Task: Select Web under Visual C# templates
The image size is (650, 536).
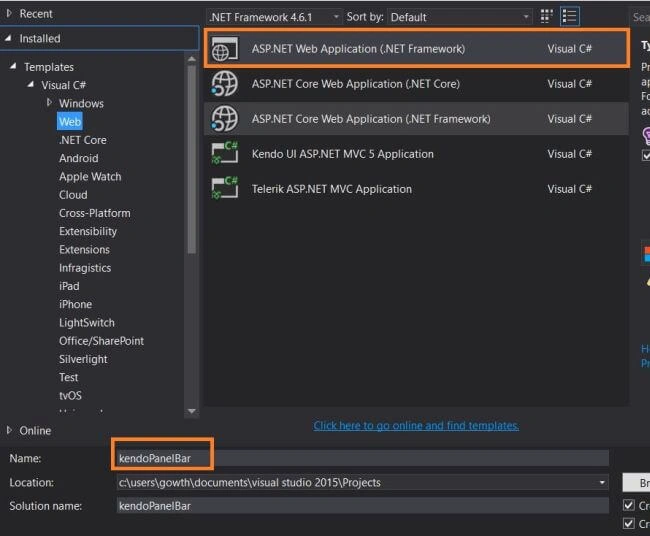Action: point(70,122)
